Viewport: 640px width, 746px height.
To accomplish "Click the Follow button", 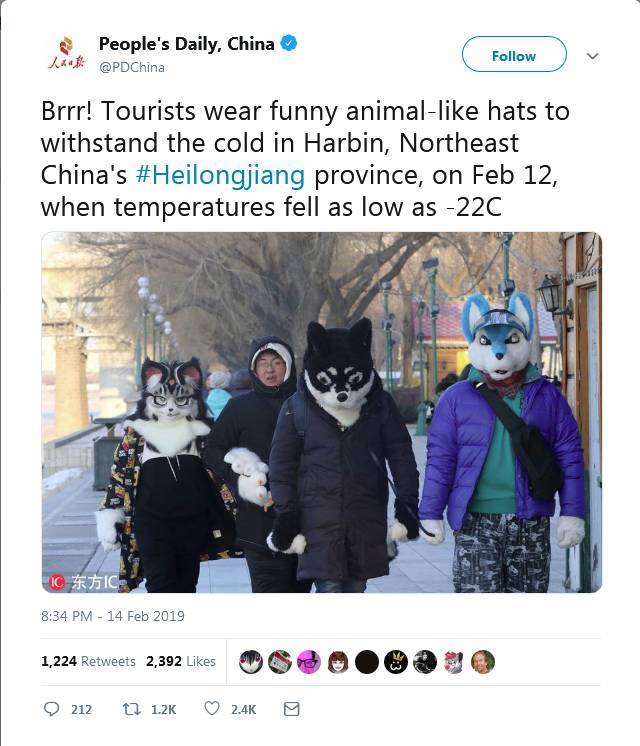I will (514, 54).
